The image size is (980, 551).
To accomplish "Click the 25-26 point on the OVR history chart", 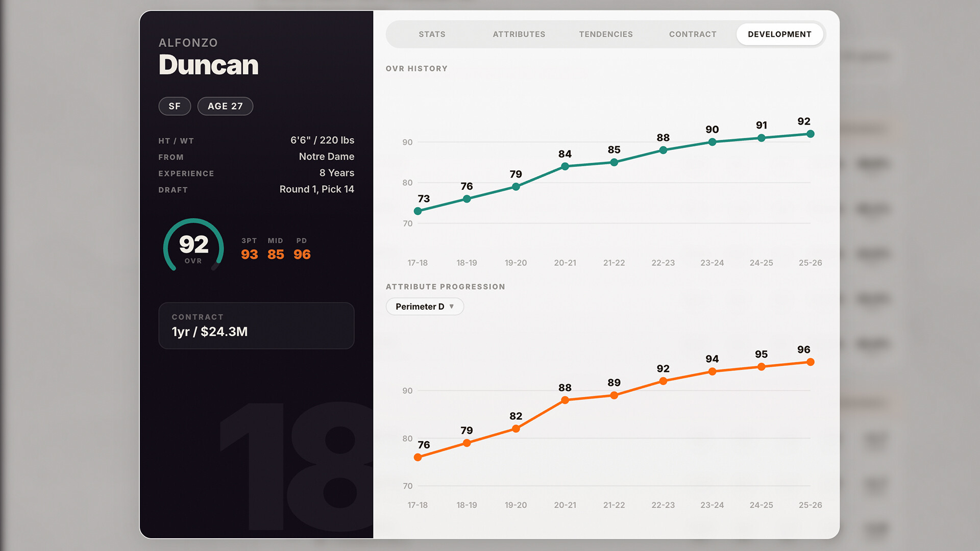I will click(x=810, y=134).
